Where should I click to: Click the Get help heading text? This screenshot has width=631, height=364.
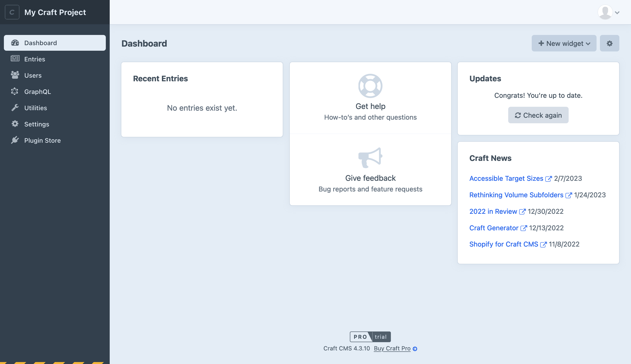point(370,106)
